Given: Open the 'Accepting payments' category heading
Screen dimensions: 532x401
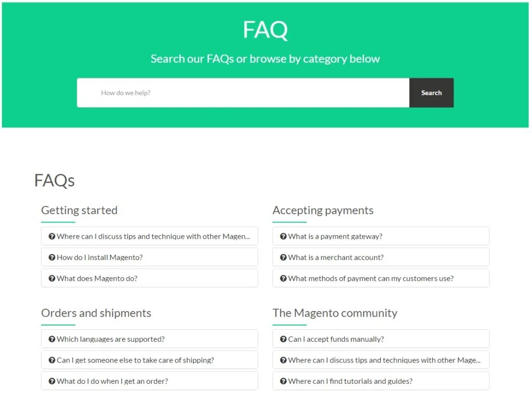Looking at the screenshot, I should tap(323, 210).
